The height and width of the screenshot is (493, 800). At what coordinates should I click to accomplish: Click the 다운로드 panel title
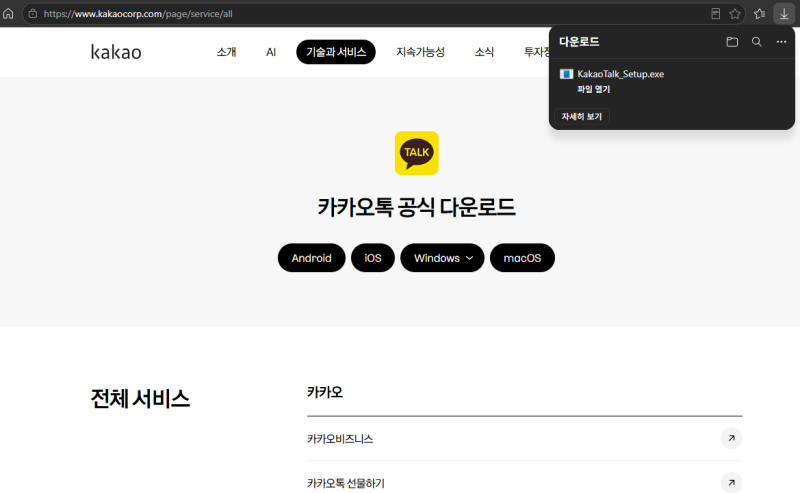[579, 42]
